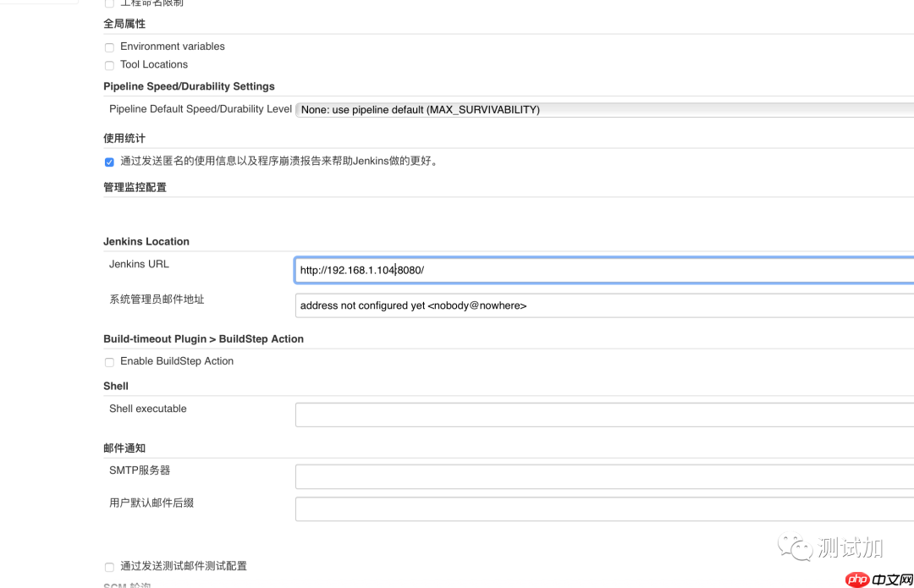Image resolution: width=914 pixels, height=588 pixels.
Task: Click the 邮件通知 section title
Action: [124, 448]
